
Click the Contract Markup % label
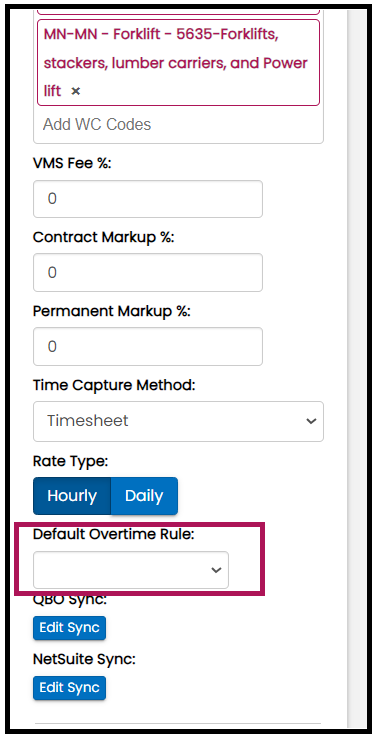click(103, 237)
